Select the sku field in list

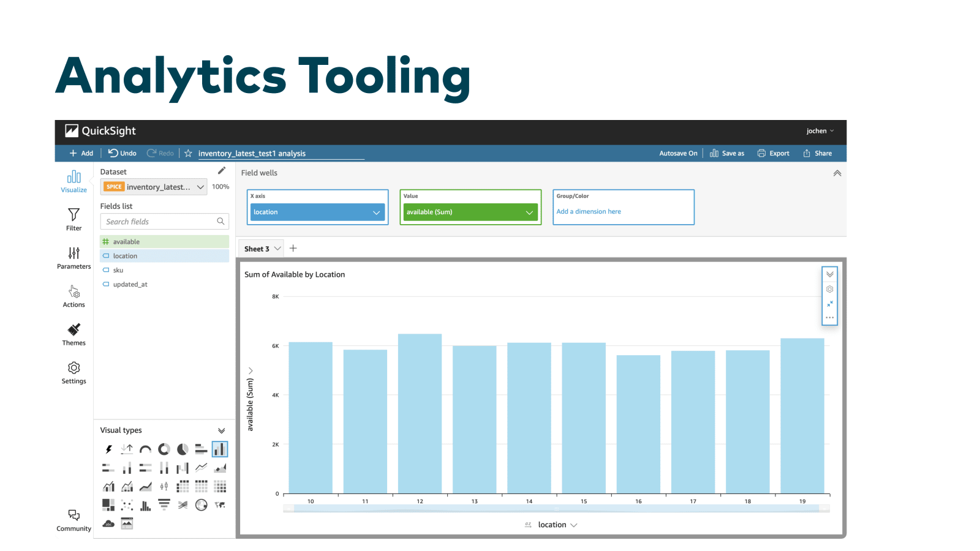pyautogui.click(x=165, y=270)
